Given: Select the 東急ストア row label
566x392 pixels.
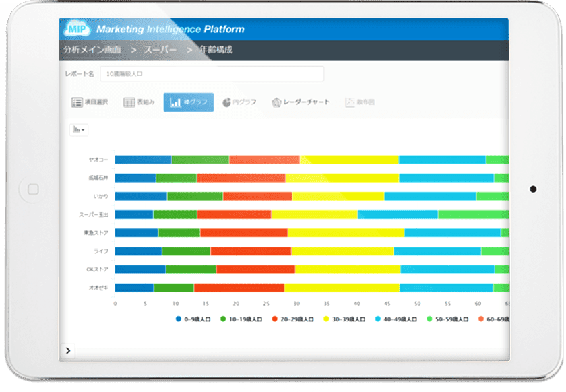Looking at the screenshot, I should (96, 233).
